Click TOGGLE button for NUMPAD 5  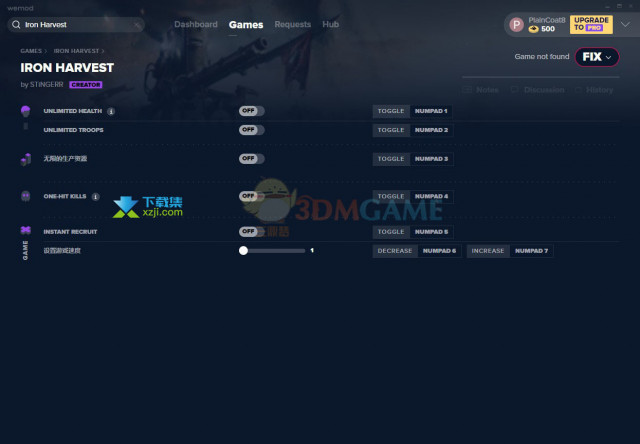[391, 232]
